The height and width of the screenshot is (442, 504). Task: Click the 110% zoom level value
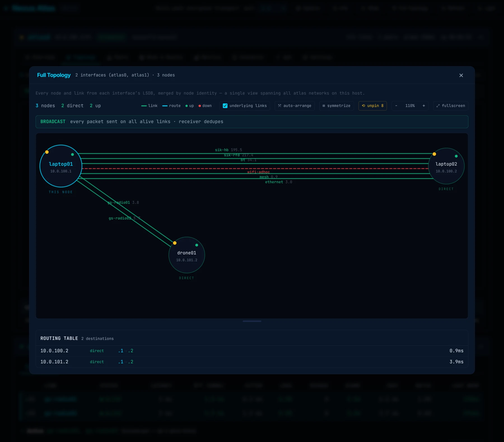[x=410, y=106]
